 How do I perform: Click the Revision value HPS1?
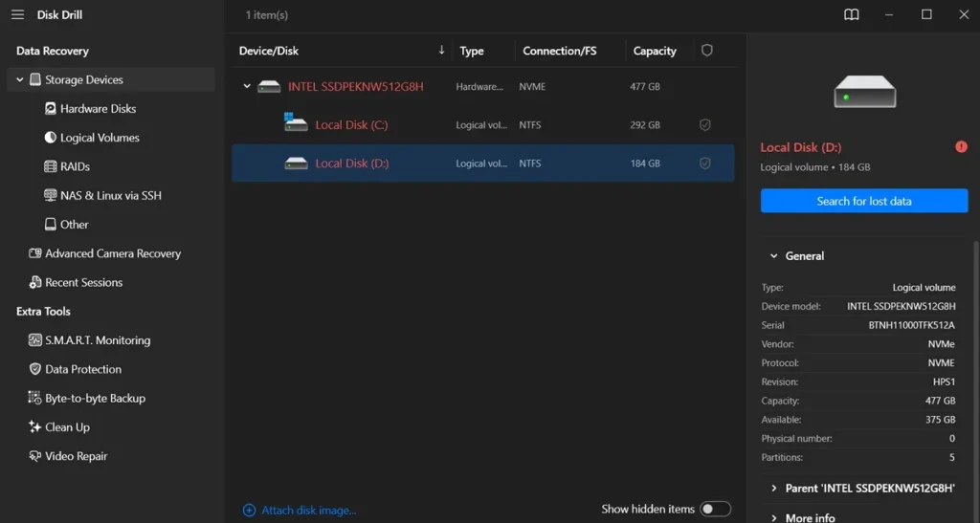click(944, 381)
